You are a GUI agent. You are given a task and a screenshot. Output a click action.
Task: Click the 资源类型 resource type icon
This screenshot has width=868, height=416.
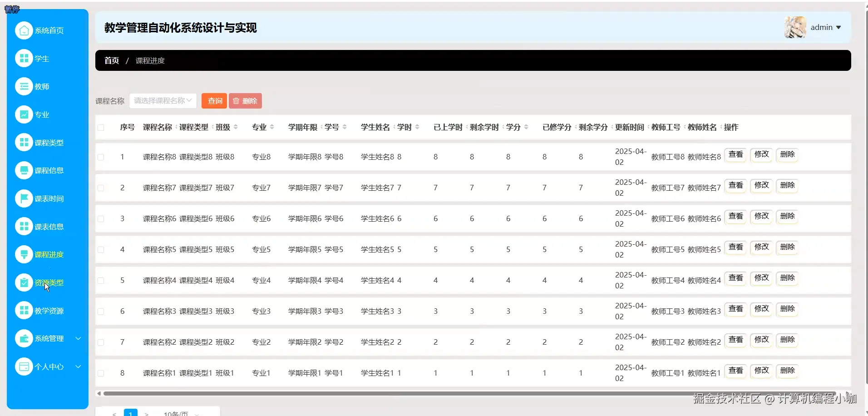pos(24,282)
